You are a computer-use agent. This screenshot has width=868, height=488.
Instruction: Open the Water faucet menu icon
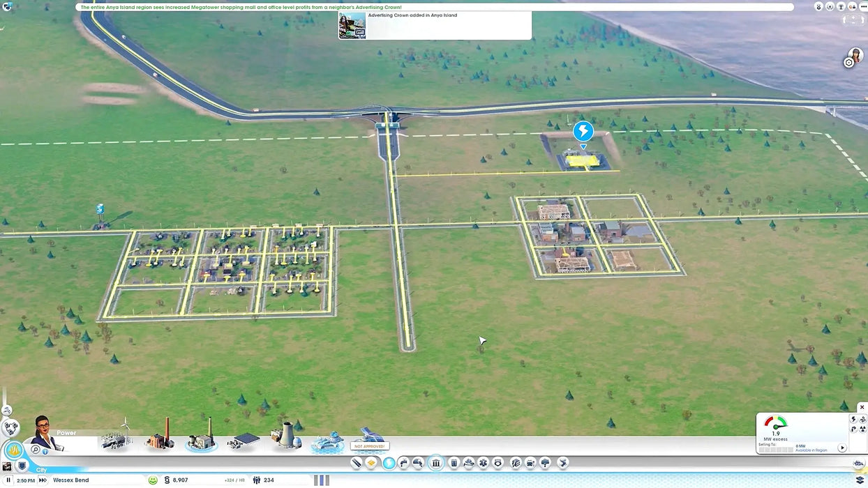[x=403, y=463]
